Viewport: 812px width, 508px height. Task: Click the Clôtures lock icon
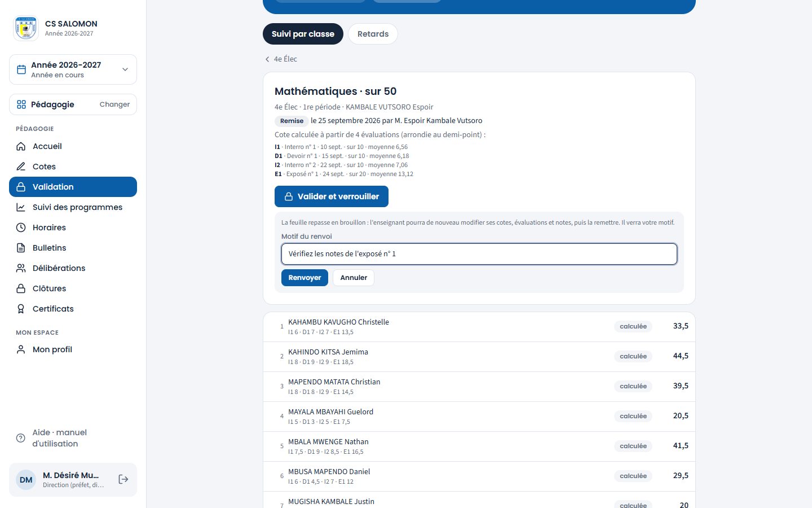point(21,288)
